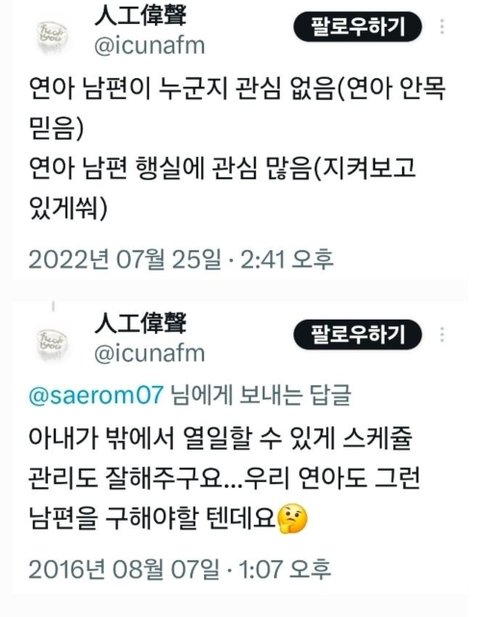Open the first tweet's profile avatar

54,35
